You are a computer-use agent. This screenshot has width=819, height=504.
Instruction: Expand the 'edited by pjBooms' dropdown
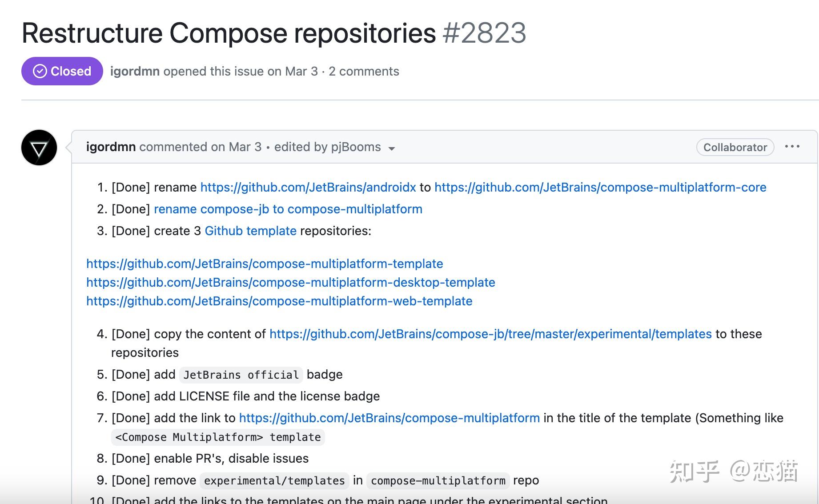click(x=327, y=147)
